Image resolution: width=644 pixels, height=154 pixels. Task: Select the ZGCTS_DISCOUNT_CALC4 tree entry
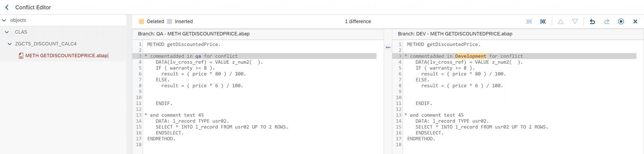46,44
